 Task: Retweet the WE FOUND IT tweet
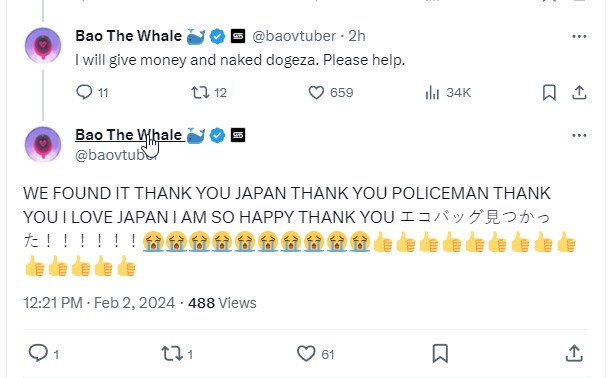[x=177, y=353]
